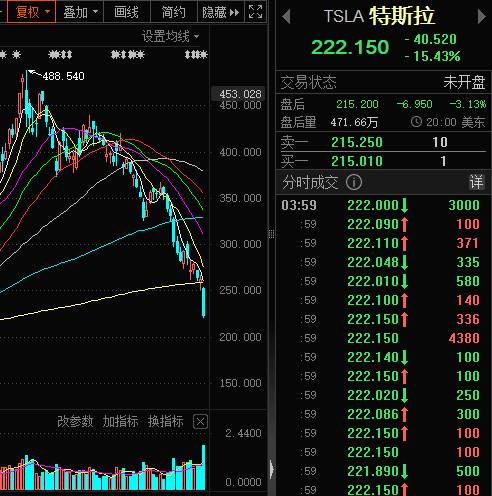Click the 盘后 price 215.200

point(357,104)
